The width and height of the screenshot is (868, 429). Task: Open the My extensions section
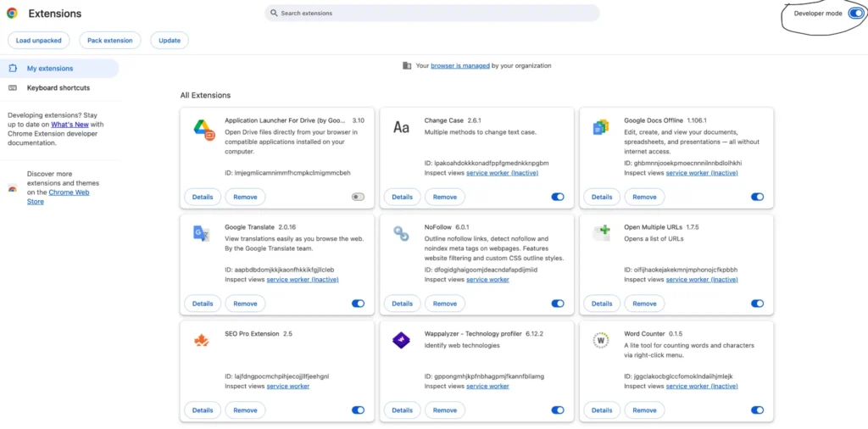tap(59, 69)
